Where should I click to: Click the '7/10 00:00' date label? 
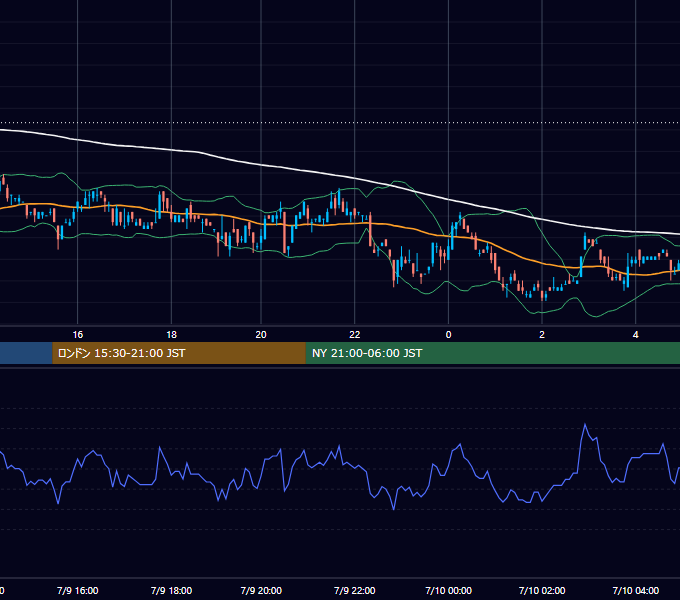[x=448, y=590]
